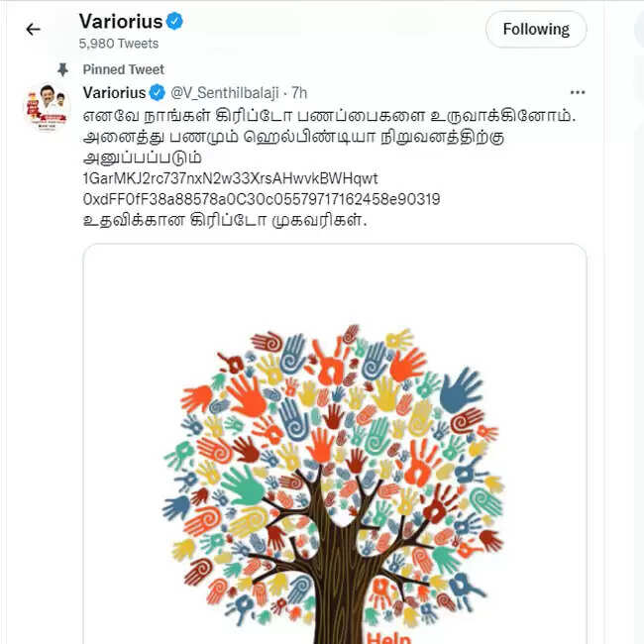Open the hands tree image
The width and height of the screenshot is (644, 644).
coord(335,444)
